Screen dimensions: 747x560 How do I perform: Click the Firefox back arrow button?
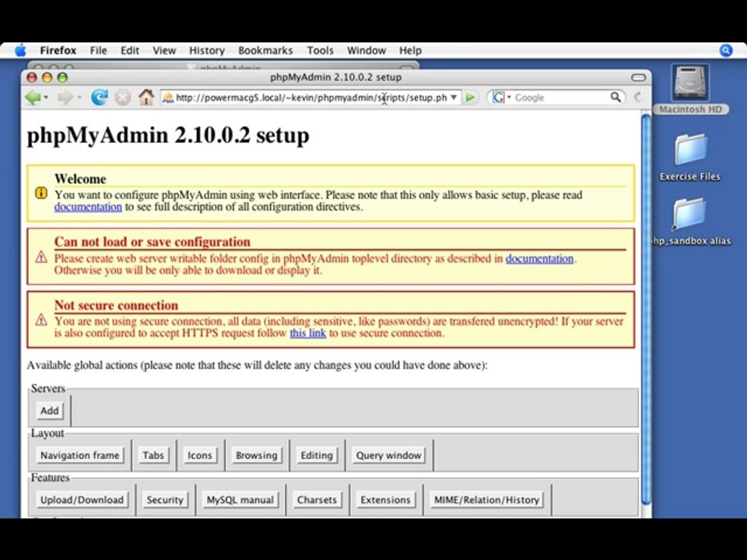tap(33, 98)
